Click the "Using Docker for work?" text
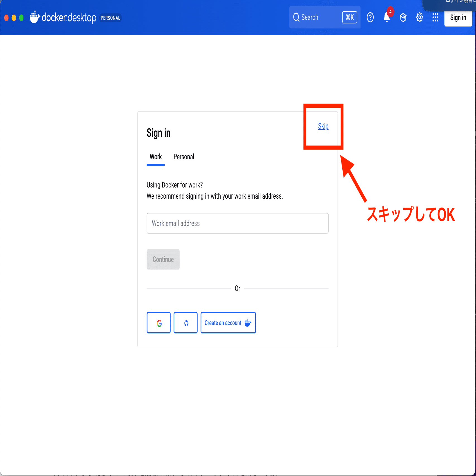The width and height of the screenshot is (476, 476). (175, 185)
